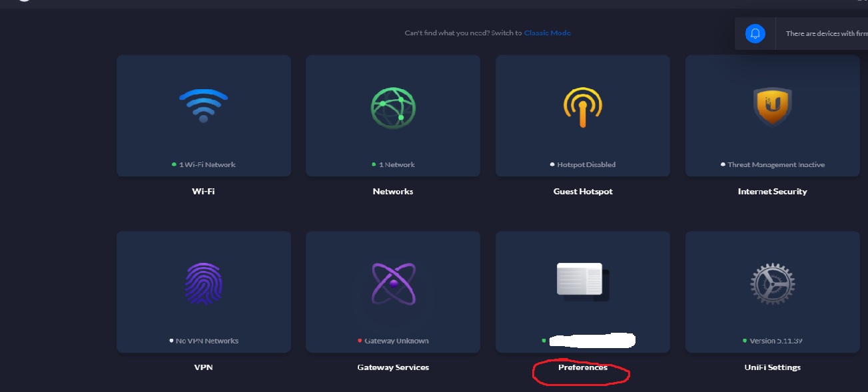Click the Guest Hotspot label

point(583,192)
